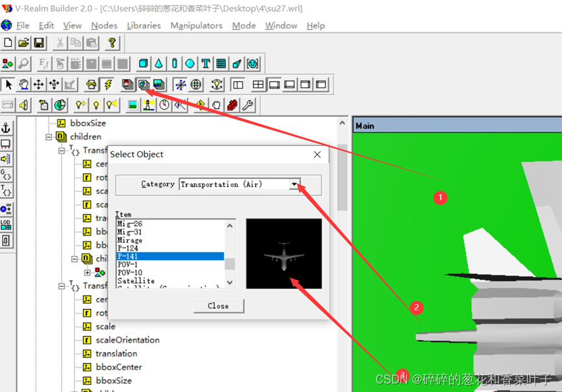
Task: Insert an Extrusion node
Action: coord(237,64)
